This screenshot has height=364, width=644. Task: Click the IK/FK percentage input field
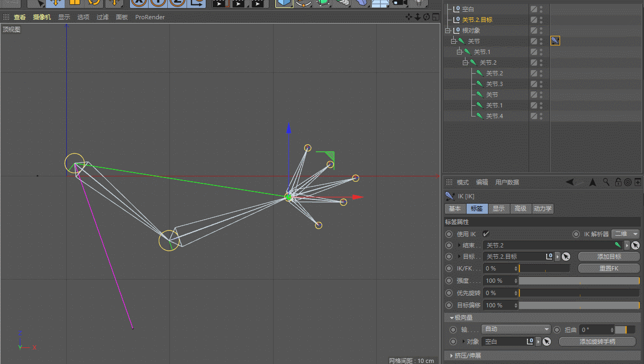(x=498, y=268)
